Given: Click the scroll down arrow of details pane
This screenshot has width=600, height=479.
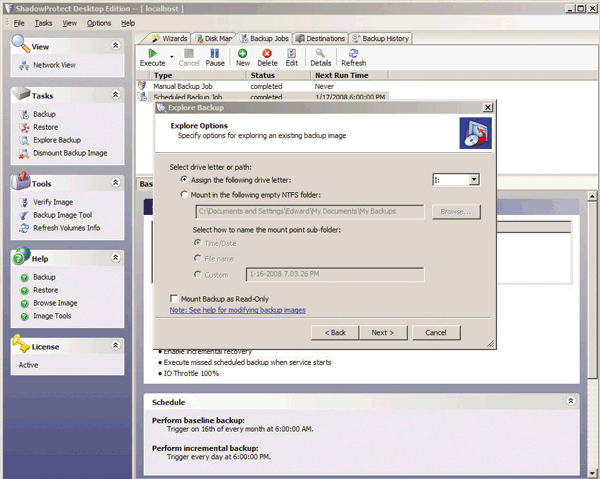Looking at the screenshot, I should click(x=592, y=473).
